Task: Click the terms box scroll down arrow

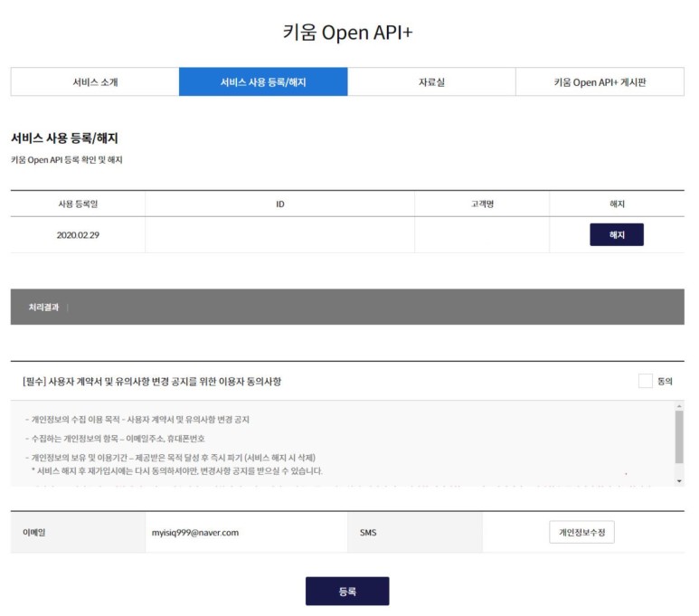Action: click(x=679, y=481)
